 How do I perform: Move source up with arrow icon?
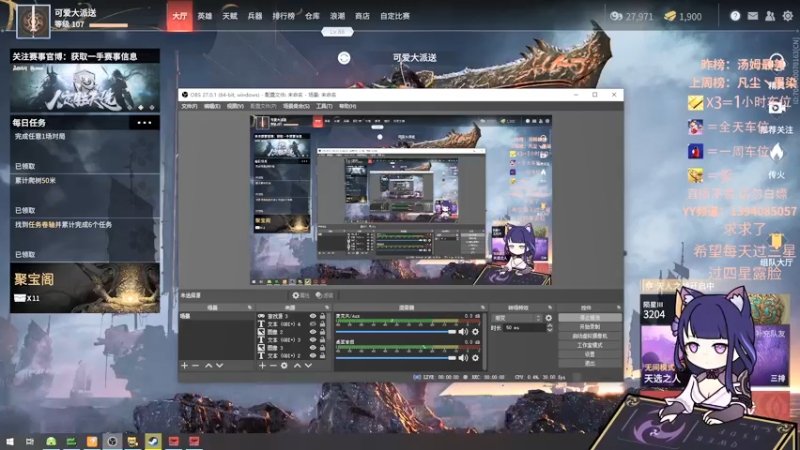[297, 366]
